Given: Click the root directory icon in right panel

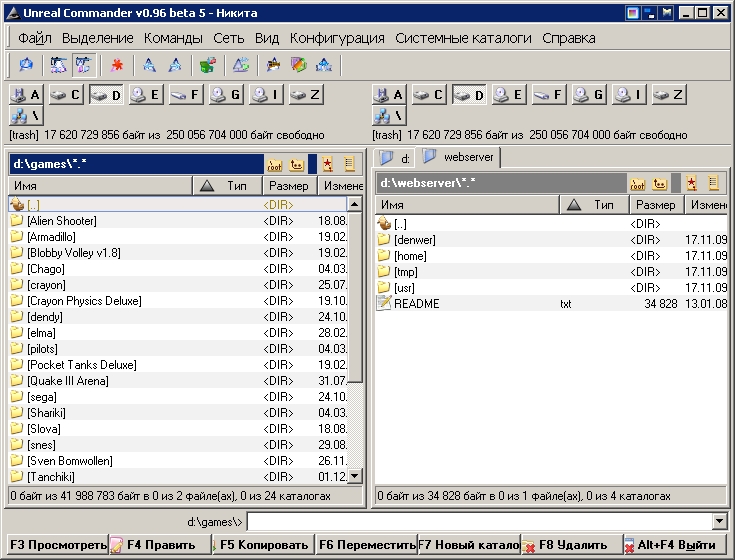Looking at the screenshot, I should (x=637, y=184).
